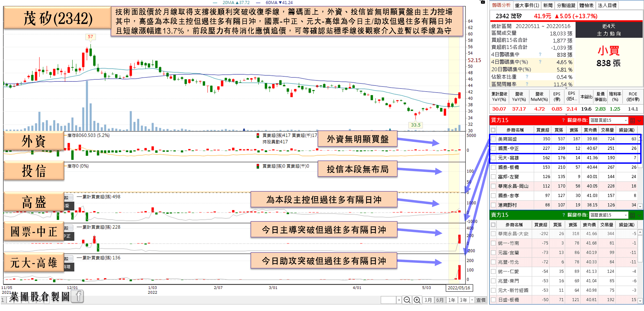Select the 華南永昌-岡山 row name
Image resolution: width=644 pixels, height=311 pixels.
pos(513,186)
